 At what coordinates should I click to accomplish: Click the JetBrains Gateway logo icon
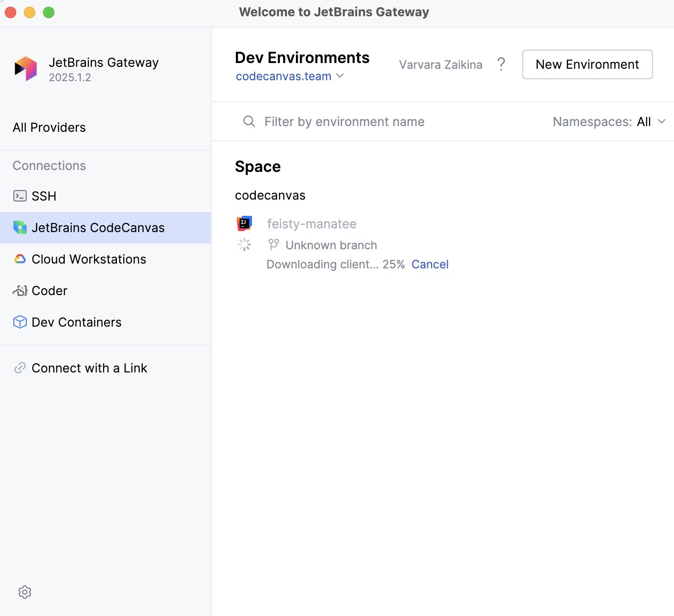[26, 69]
